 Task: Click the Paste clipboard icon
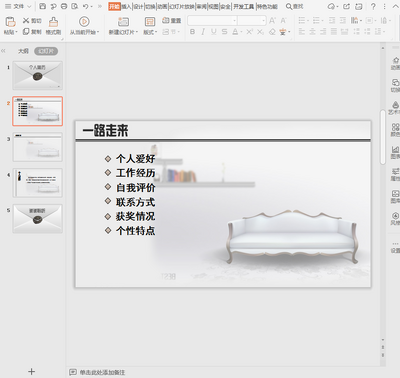pos(11,22)
